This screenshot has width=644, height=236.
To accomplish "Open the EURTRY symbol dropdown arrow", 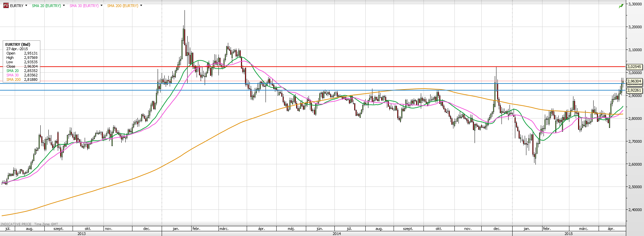I will (26, 5).
